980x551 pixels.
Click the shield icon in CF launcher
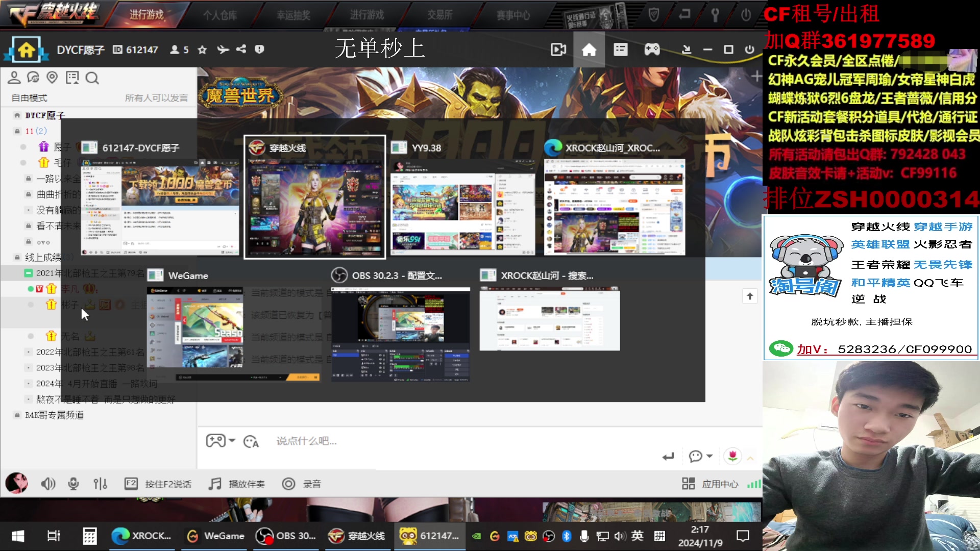click(x=654, y=15)
